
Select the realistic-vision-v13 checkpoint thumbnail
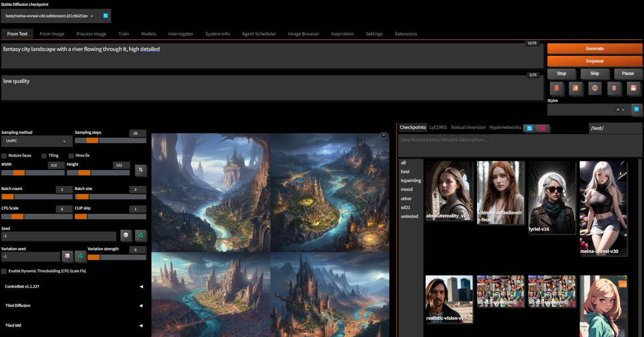tap(449, 299)
